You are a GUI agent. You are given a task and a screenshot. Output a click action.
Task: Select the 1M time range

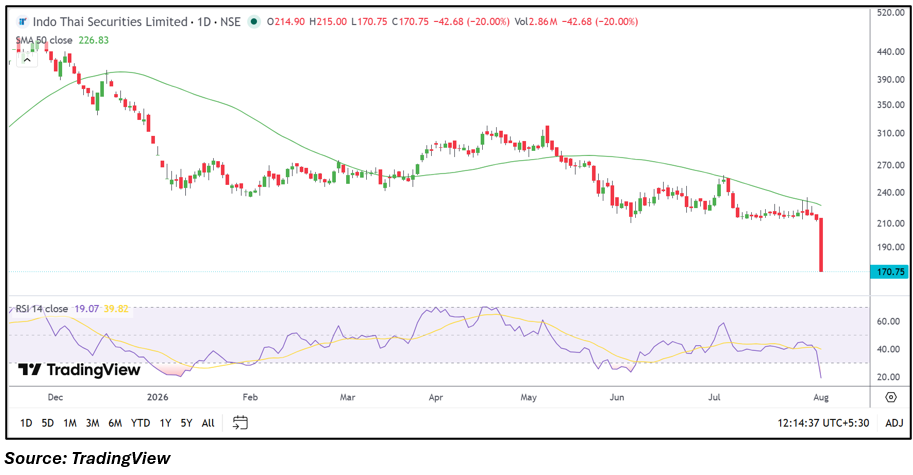point(70,423)
